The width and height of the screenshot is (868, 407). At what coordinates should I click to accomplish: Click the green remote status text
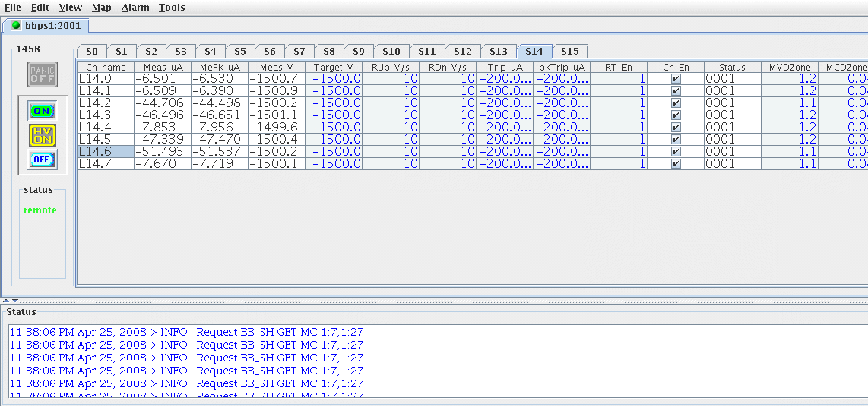point(40,210)
